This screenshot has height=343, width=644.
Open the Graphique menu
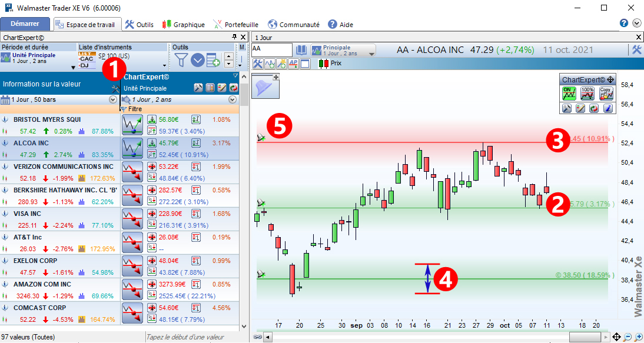point(183,25)
